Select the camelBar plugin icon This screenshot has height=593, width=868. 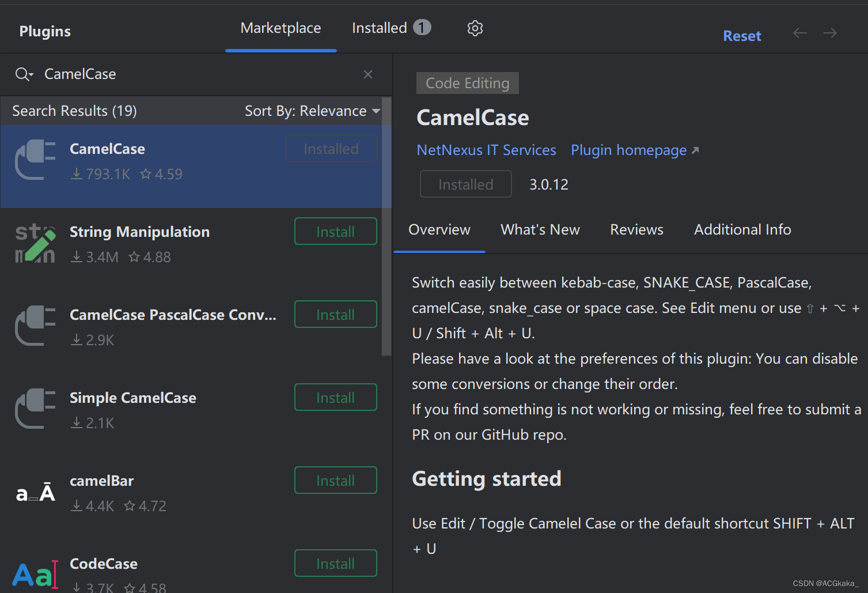click(x=35, y=492)
